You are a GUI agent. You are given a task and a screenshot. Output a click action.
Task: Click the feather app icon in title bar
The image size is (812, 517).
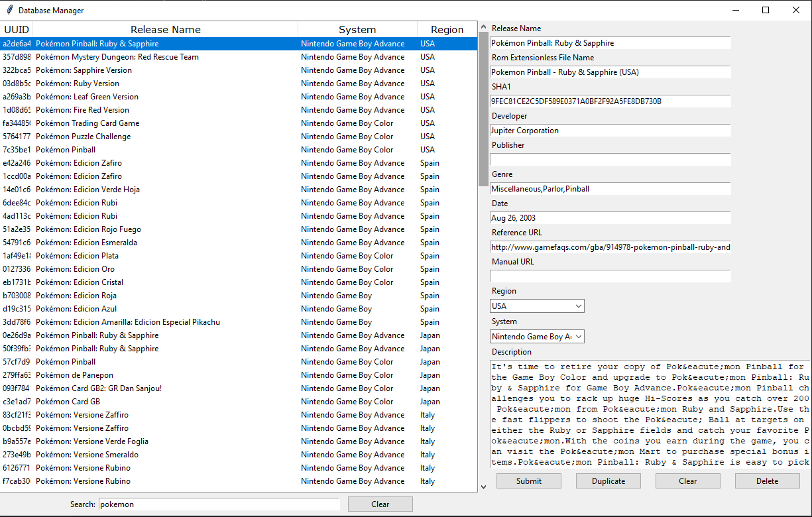coord(9,10)
